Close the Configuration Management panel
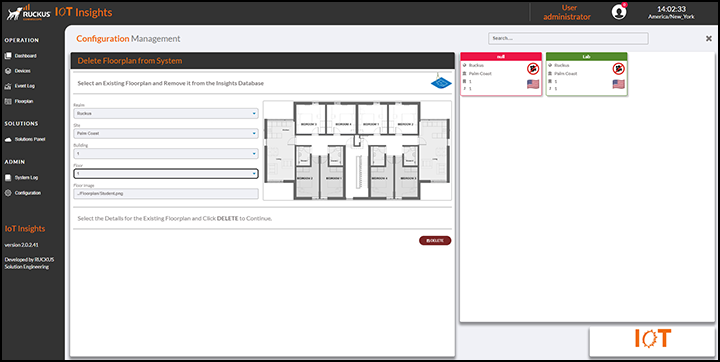This screenshot has height=362, width=720. (x=709, y=39)
